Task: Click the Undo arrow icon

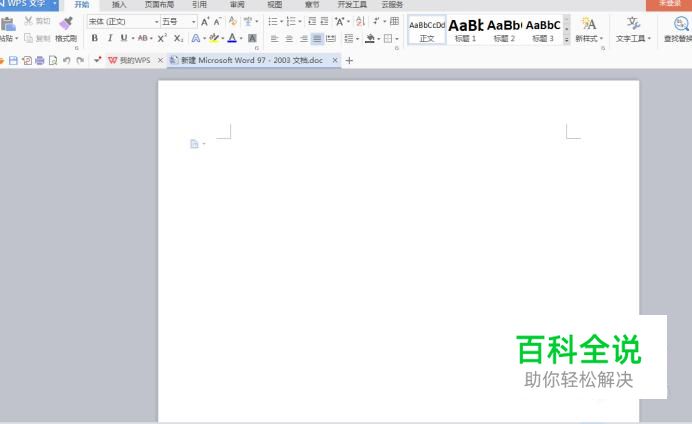Action: coord(67,60)
